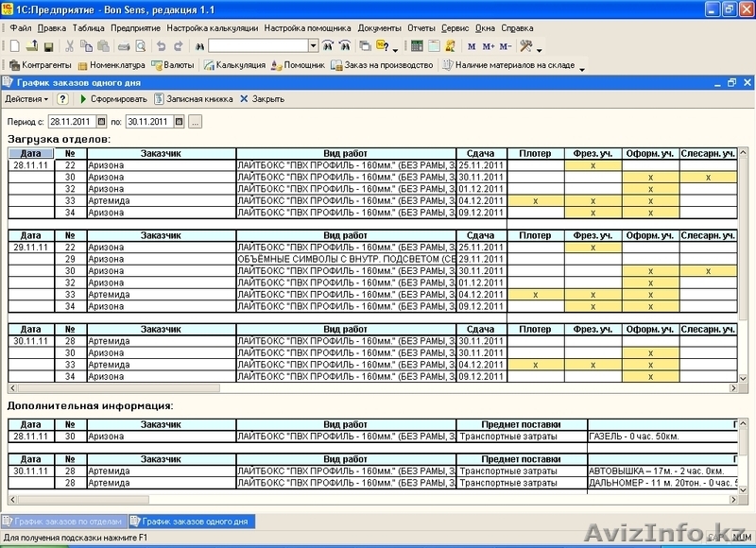This screenshot has width=756, height=548.
Task: Expand the Действия dropdown menu
Action: pos(26,98)
